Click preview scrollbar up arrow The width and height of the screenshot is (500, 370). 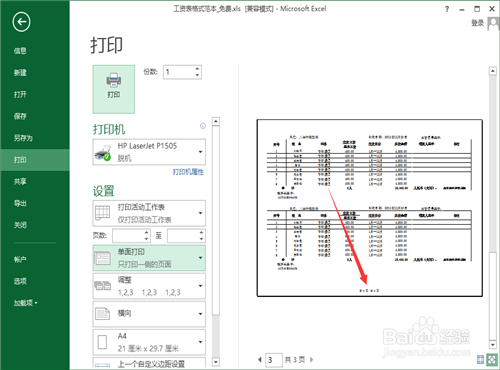point(493,71)
